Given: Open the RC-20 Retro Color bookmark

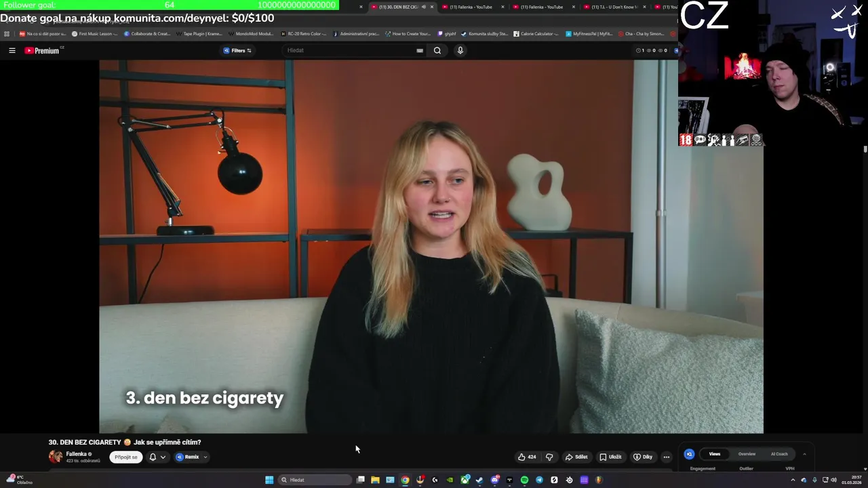Looking at the screenshot, I should point(303,33).
